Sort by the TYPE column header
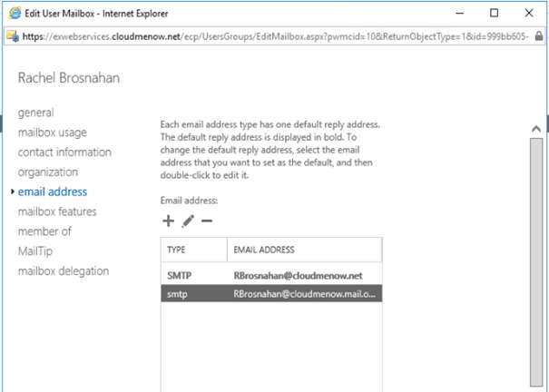The height and width of the screenshot is (392, 549). (192, 249)
